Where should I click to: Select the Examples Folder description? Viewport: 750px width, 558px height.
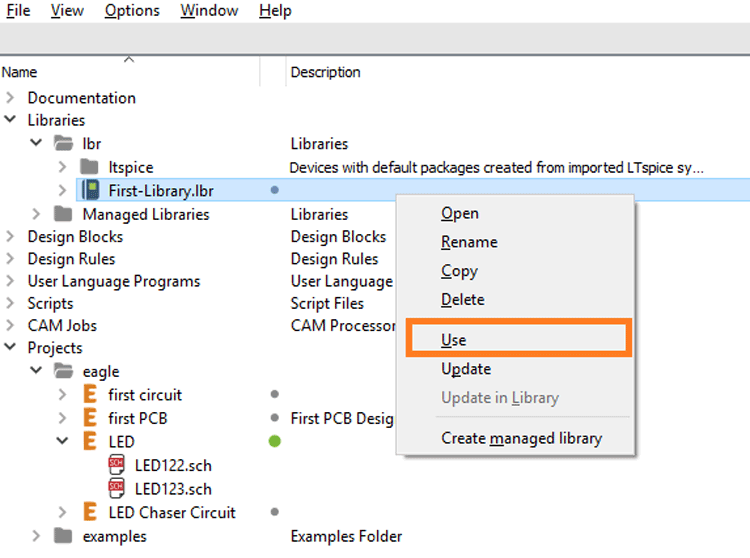346,536
